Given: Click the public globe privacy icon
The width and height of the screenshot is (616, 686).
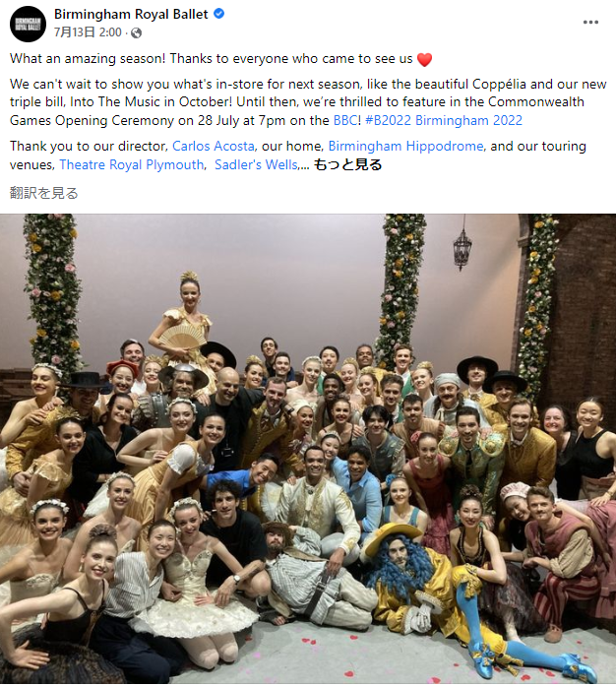Looking at the screenshot, I should 137,32.
